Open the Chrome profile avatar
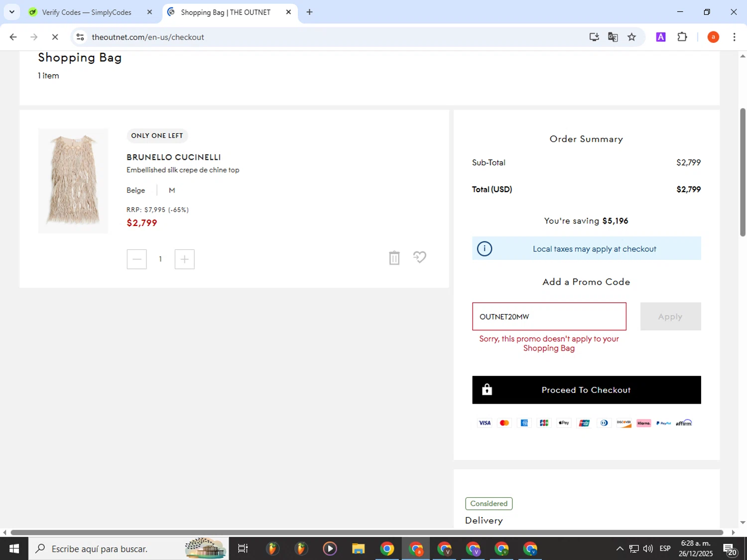Viewport: 747px width, 560px height. [713, 37]
